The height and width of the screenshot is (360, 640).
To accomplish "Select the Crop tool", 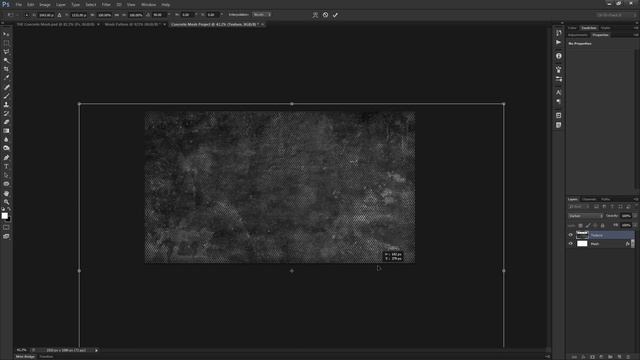I will (6, 69).
